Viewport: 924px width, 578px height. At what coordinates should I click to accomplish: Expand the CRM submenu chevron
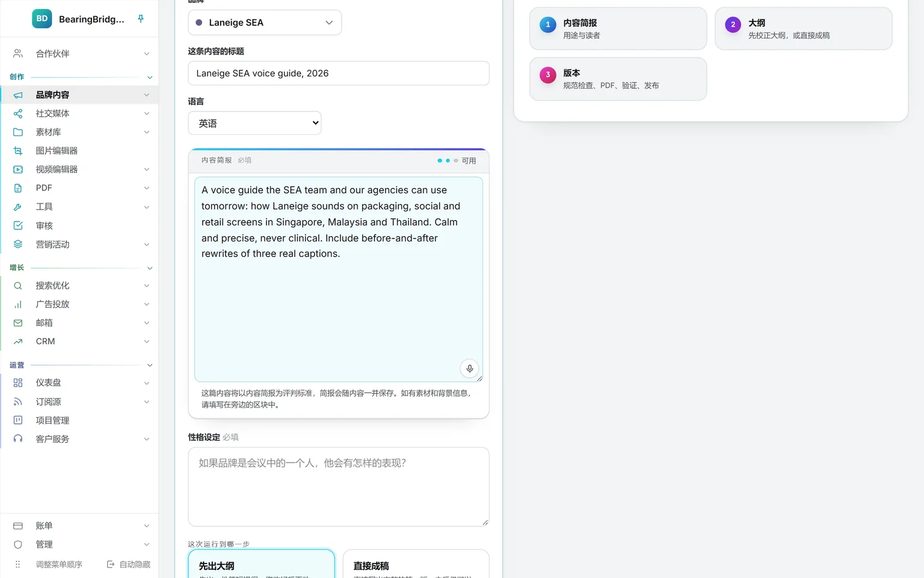click(147, 341)
